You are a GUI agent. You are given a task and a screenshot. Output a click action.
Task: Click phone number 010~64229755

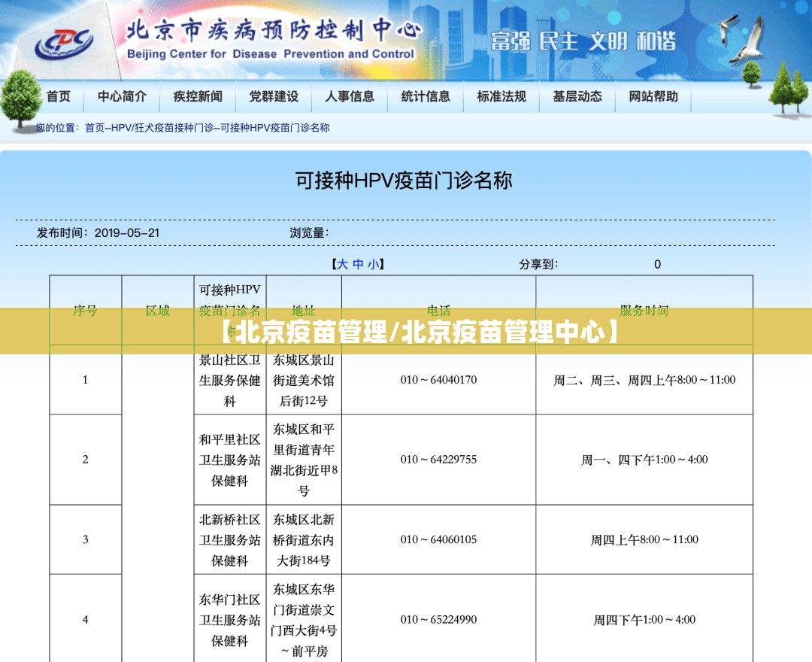click(438, 460)
